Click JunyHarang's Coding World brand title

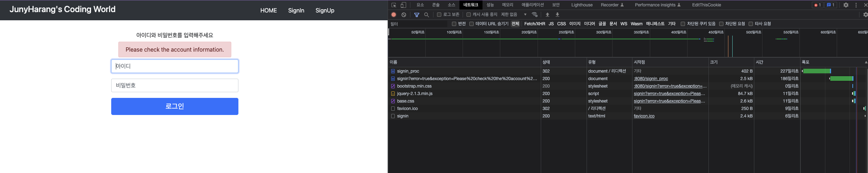coord(63,10)
